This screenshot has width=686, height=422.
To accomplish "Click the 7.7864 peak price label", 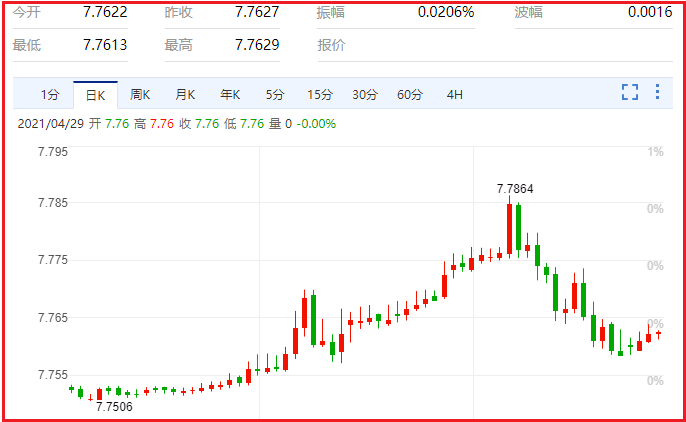I will (515, 189).
